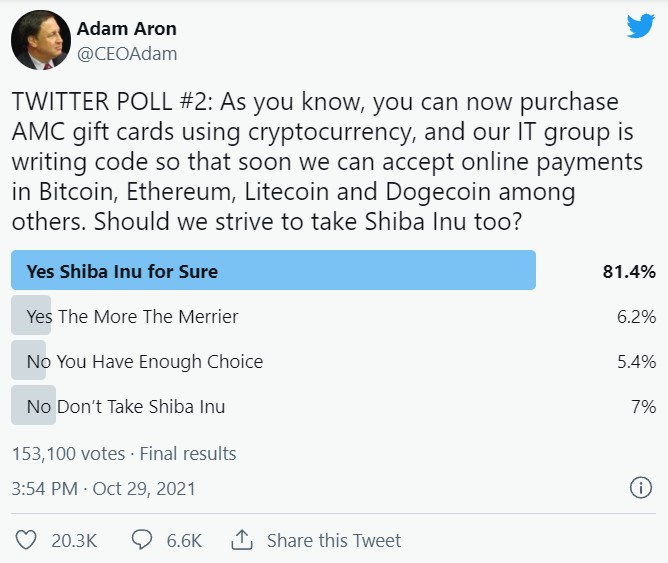Click the 6.6K replies count

pos(184,541)
